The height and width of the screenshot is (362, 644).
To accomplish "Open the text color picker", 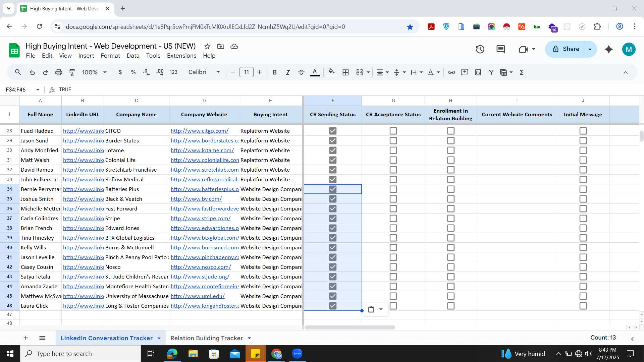I will coord(315,72).
